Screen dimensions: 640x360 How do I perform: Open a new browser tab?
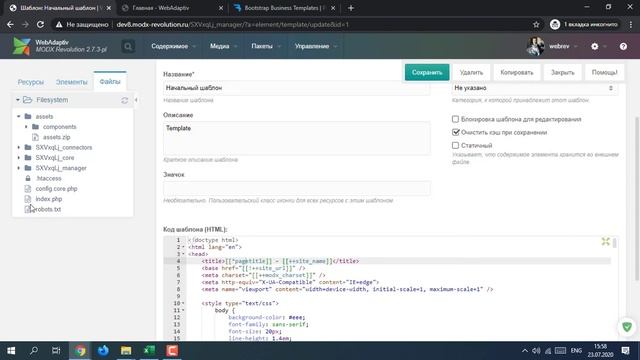351,8
